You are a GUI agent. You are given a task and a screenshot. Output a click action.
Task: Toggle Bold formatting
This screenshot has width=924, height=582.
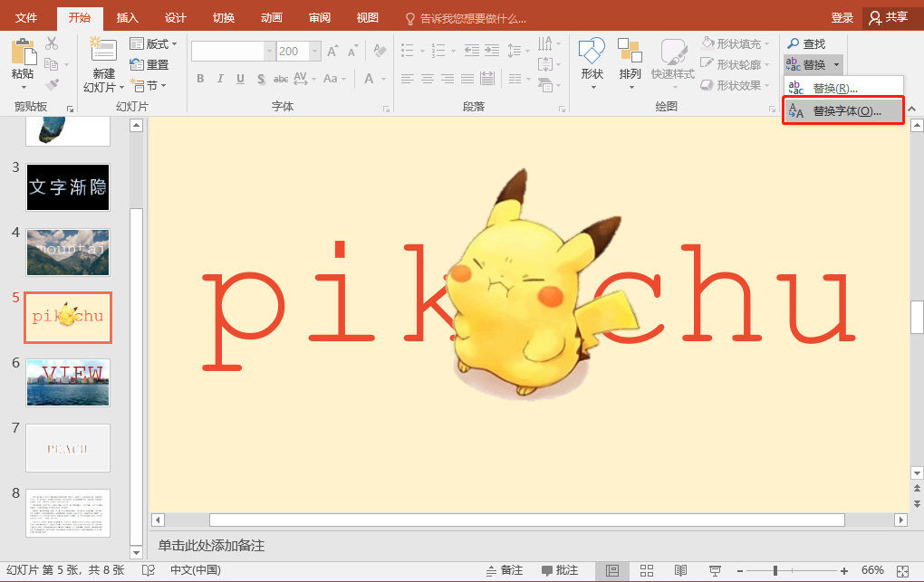[x=200, y=79]
